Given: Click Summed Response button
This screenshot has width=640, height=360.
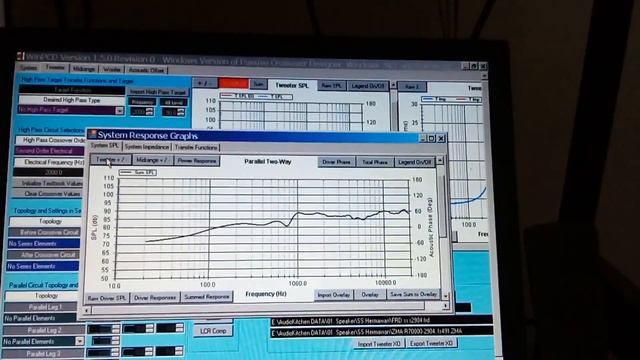Looking at the screenshot, I should pyautogui.click(x=207, y=297).
